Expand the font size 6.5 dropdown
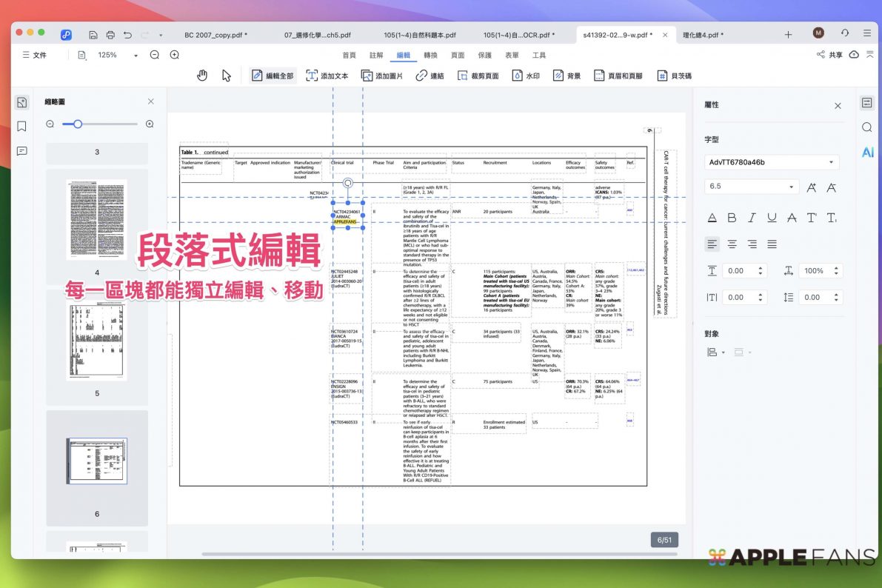Viewport: 882px width, 588px height. pyautogui.click(x=792, y=187)
